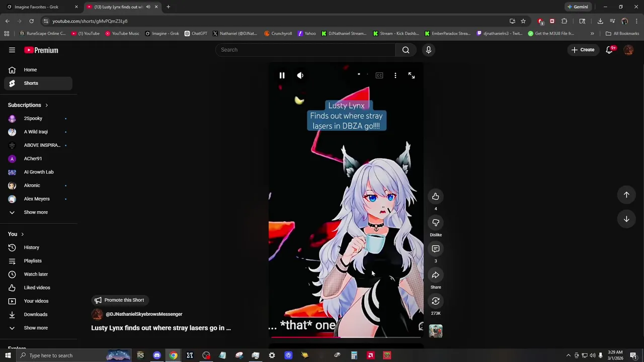
Task: Open the ChatGPT bookmark
Action: pyautogui.click(x=196, y=34)
